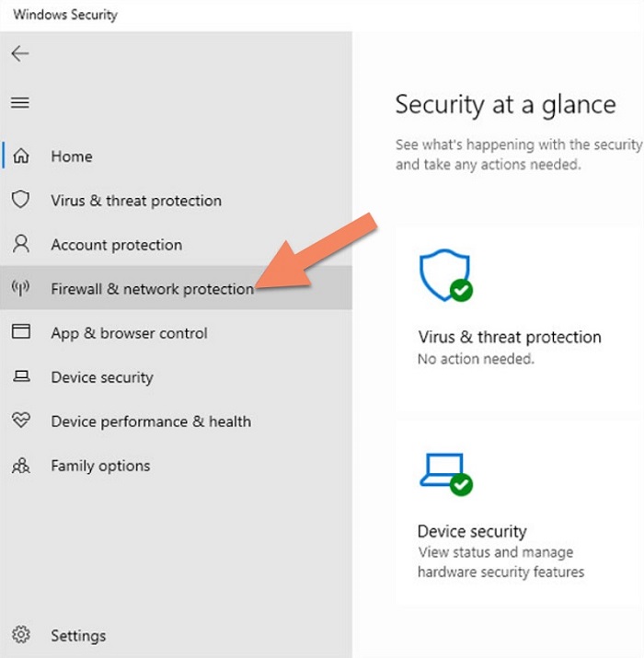The height and width of the screenshot is (658, 644).
Task: Open Firewall & network protection
Action: click(177, 288)
